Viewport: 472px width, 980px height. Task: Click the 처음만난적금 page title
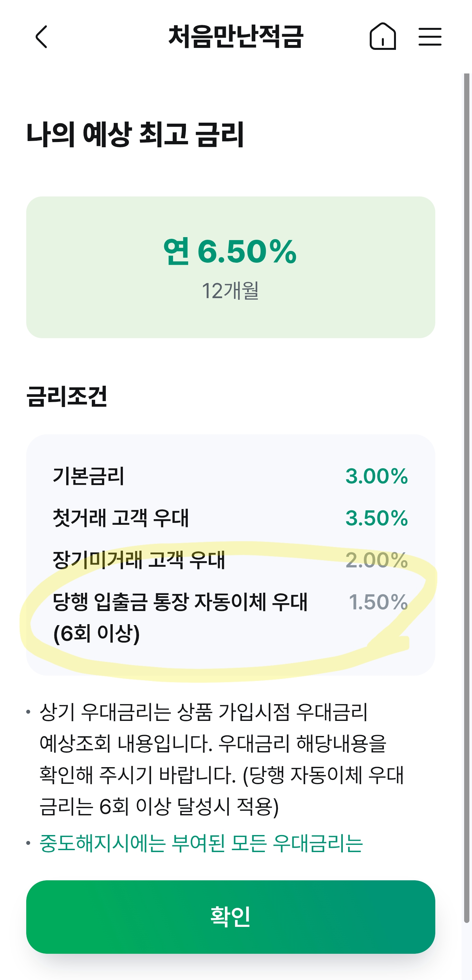click(236, 36)
